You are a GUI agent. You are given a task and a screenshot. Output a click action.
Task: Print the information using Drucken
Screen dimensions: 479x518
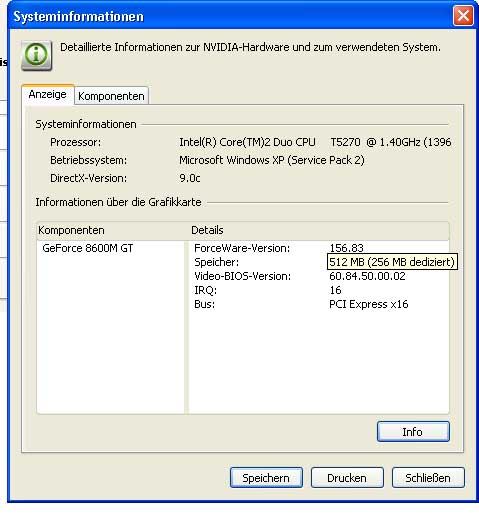pos(347,478)
